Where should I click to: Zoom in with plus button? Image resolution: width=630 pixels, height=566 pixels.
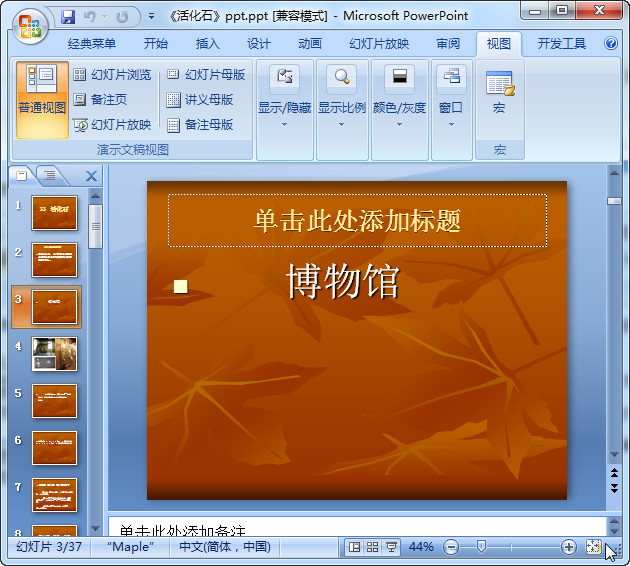pos(569,547)
